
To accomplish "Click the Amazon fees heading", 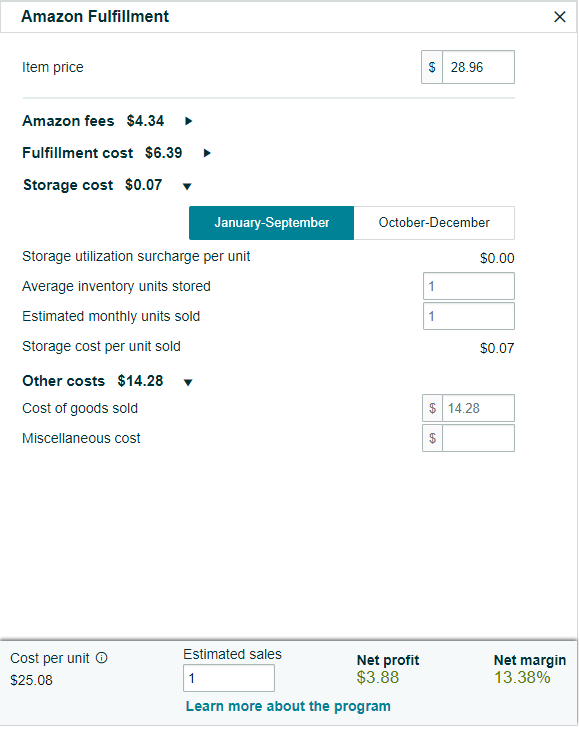I will 68,121.
